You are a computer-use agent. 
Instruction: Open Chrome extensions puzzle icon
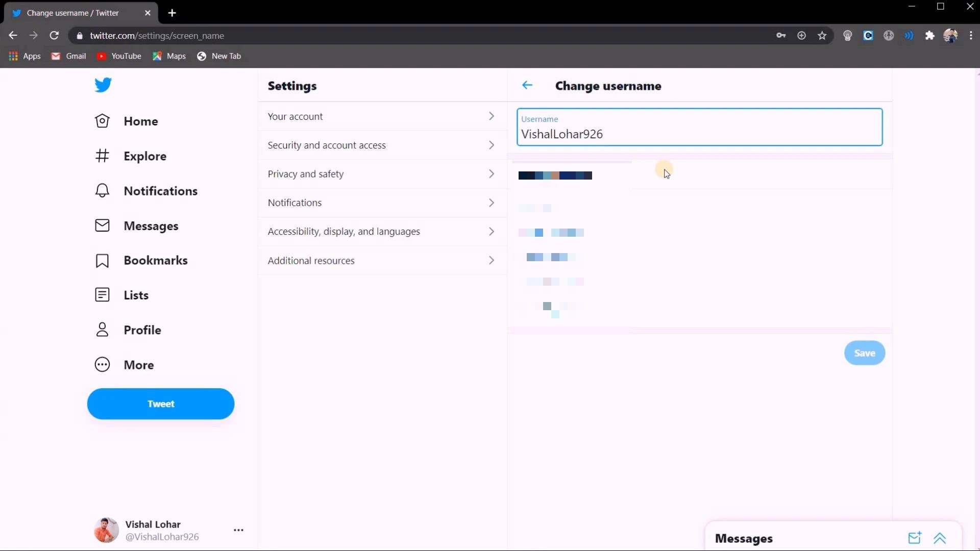[x=929, y=36]
